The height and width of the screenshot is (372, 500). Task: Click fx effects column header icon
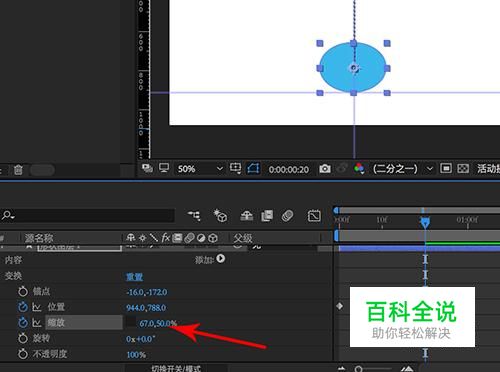(166, 238)
